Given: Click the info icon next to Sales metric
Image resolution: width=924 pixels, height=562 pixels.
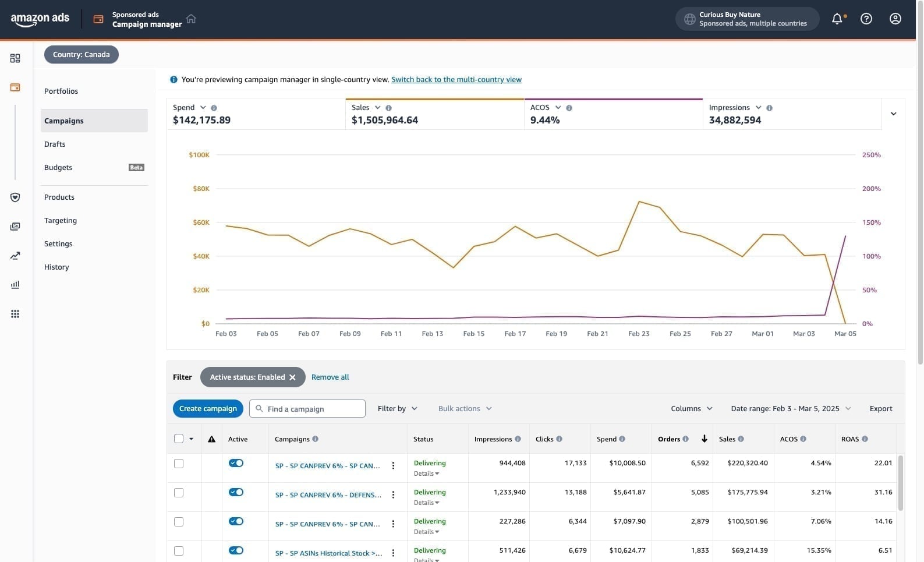Looking at the screenshot, I should (x=388, y=108).
